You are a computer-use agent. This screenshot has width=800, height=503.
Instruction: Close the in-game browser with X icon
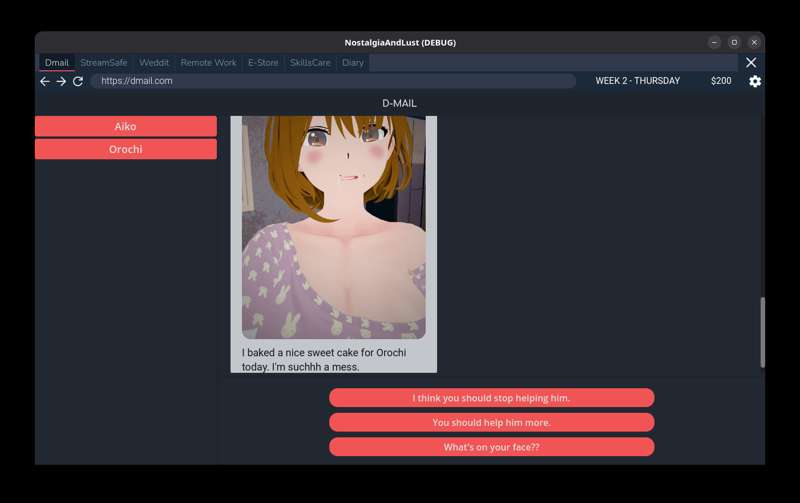pos(751,62)
